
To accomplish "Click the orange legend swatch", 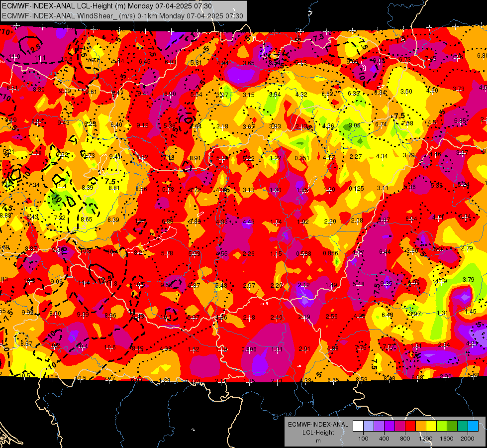I will click(421, 426).
